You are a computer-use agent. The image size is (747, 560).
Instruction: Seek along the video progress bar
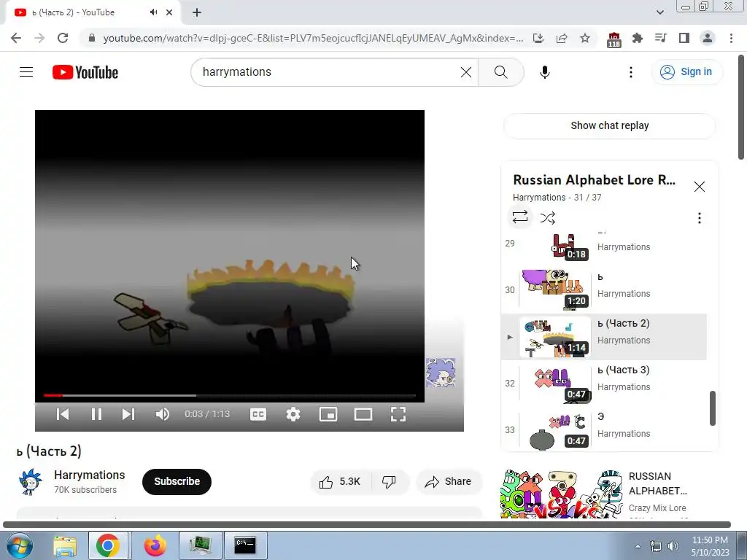230,395
